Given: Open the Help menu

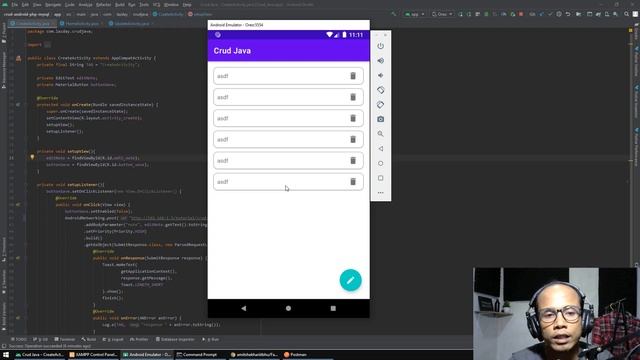Looking at the screenshot, I should pyautogui.click(x=187, y=5).
